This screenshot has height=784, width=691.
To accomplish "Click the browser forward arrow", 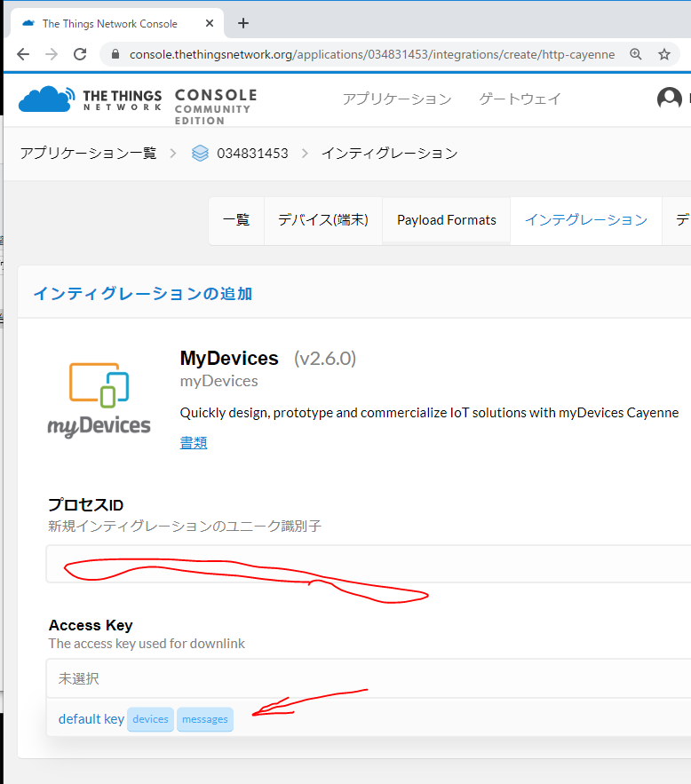I will [x=52, y=54].
